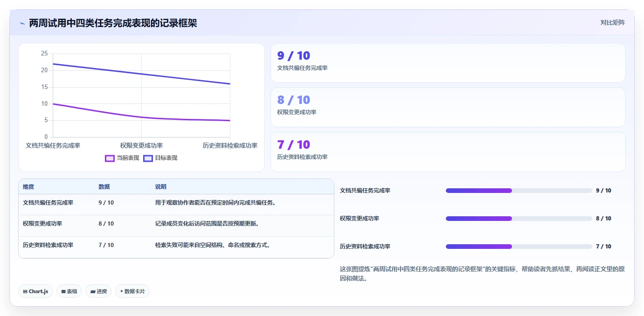Toggle the 目标表现 legend swatch
Screen dimensions: 644x316
pos(148,158)
